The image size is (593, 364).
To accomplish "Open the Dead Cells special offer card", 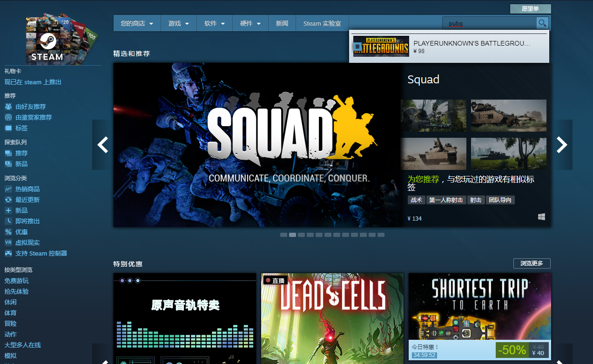I will pyautogui.click(x=332, y=318).
